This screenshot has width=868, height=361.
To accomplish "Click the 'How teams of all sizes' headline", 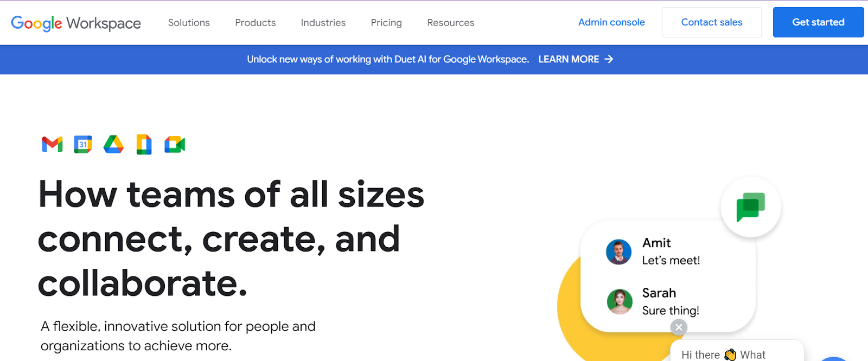I will [231, 238].
